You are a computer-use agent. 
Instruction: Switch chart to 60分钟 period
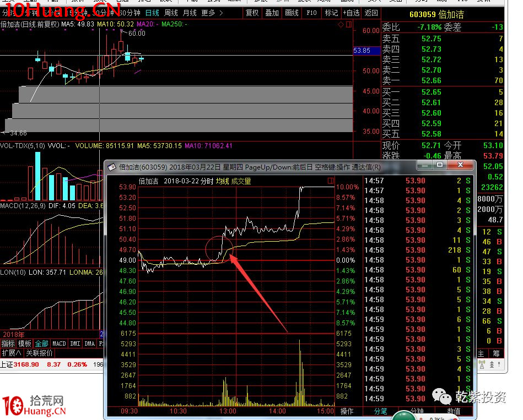coord(130,13)
